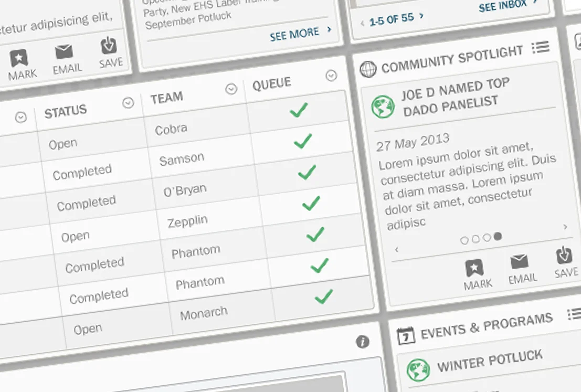Click the Open status in the Monarch row
The width and height of the screenshot is (581, 392).
point(88,330)
